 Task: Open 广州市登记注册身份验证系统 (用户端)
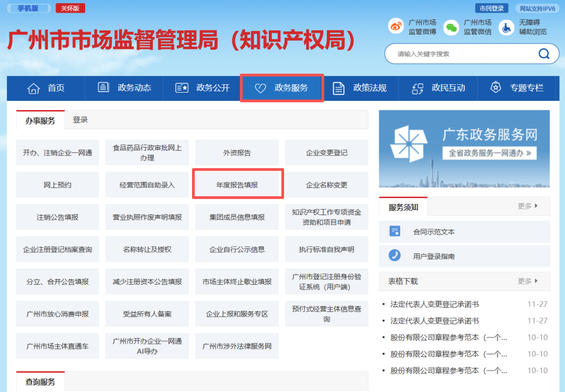point(326,281)
